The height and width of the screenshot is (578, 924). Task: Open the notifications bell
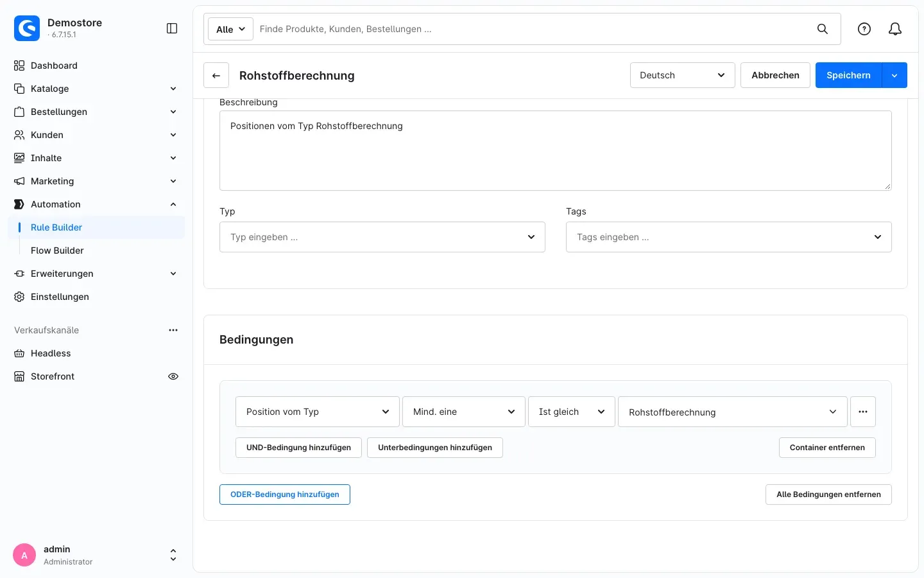(x=895, y=29)
